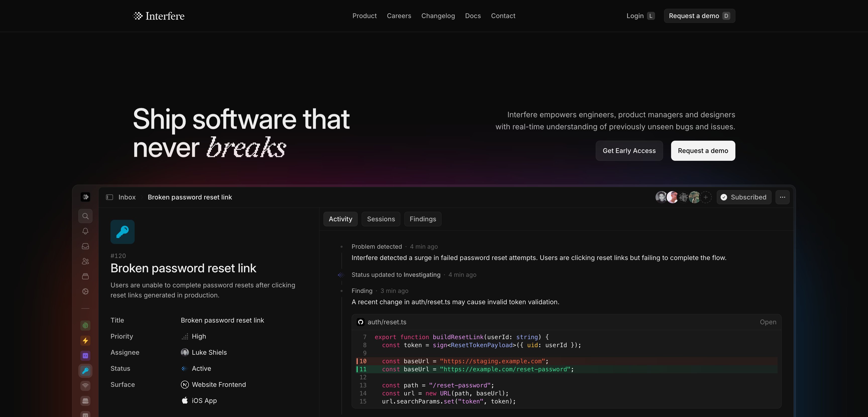
Task: Click the "Finding" activity entry label
Action: 362,291
